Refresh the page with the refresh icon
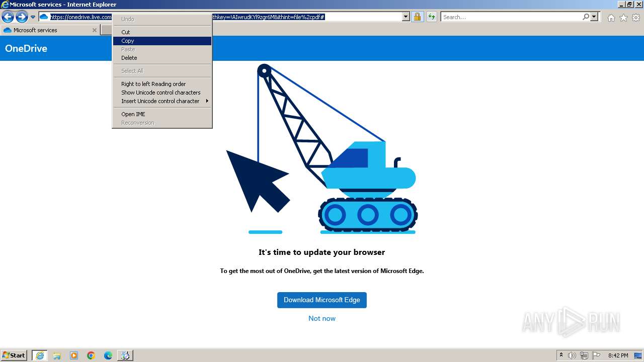The height and width of the screenshot is (362, 644). click(x=431, y=17)
